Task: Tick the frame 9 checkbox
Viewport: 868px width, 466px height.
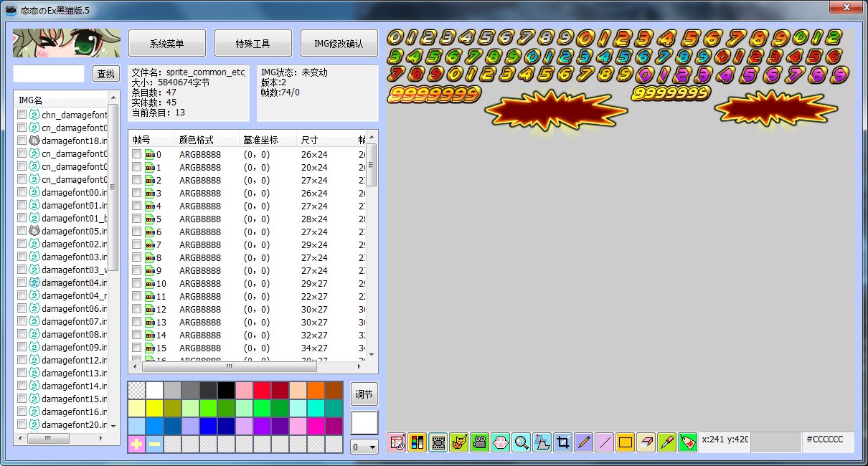Action: pos(137,270)
